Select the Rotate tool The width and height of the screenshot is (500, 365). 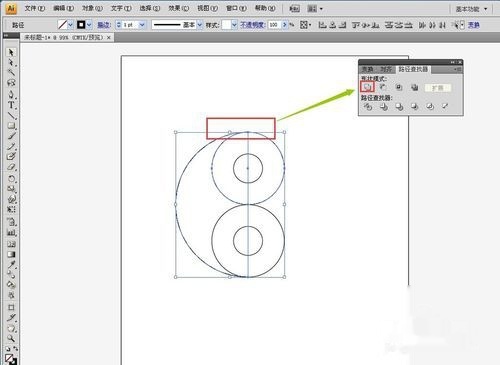(x=11, y=179)
